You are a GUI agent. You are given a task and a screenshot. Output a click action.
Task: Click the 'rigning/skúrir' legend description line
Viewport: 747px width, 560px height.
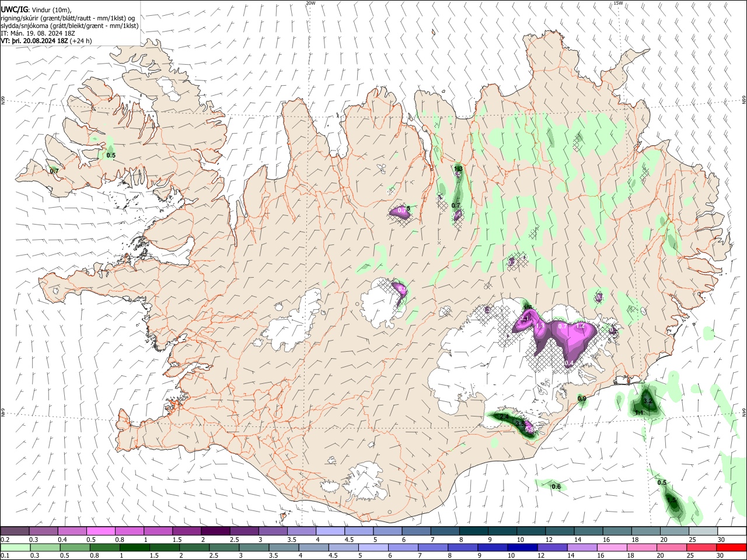(x=68, y=18)
